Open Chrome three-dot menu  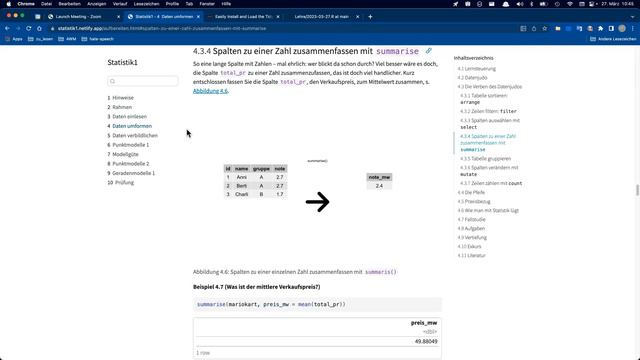coord(633,29)
